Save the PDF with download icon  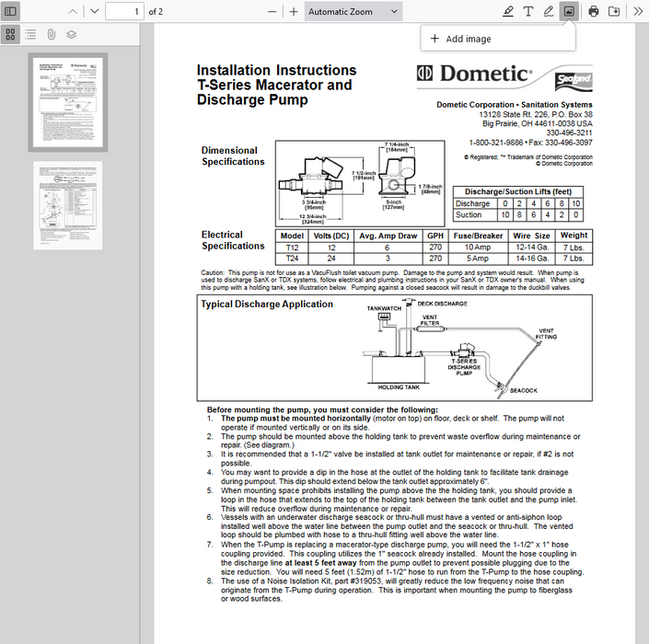(x=614, y=11)
